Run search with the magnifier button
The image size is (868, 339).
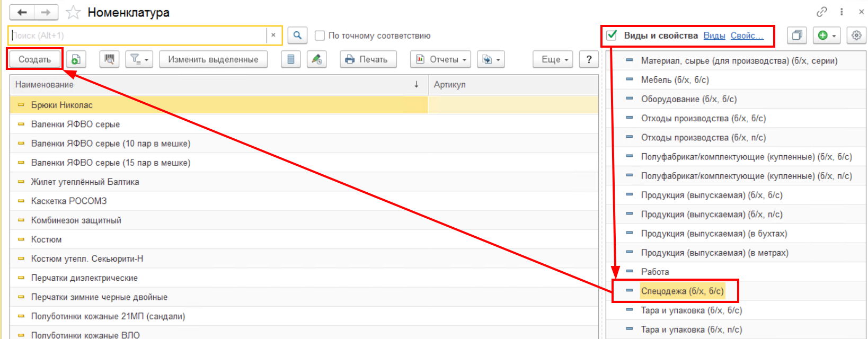coord(297,35)
